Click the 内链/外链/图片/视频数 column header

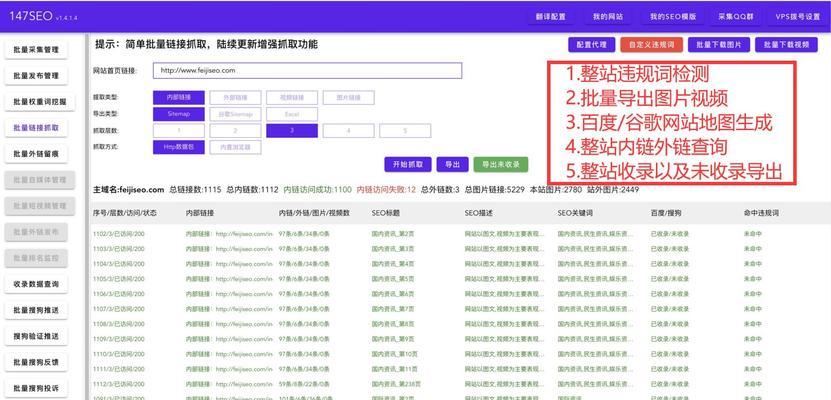click(x=314, y=213)
